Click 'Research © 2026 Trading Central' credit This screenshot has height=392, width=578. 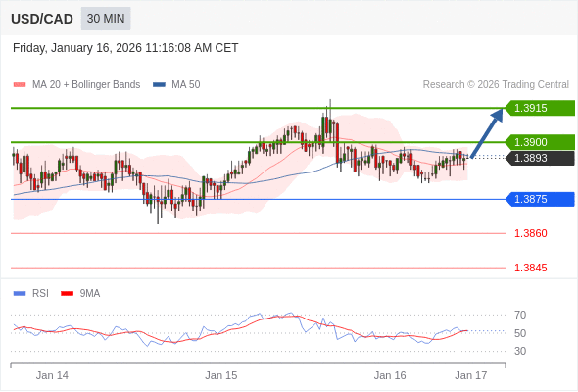(496, 85)
